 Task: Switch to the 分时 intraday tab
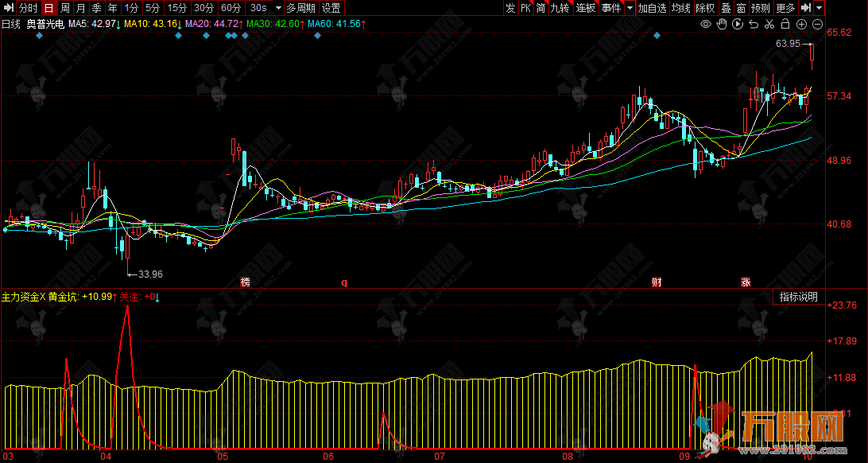tap(28, 8)
